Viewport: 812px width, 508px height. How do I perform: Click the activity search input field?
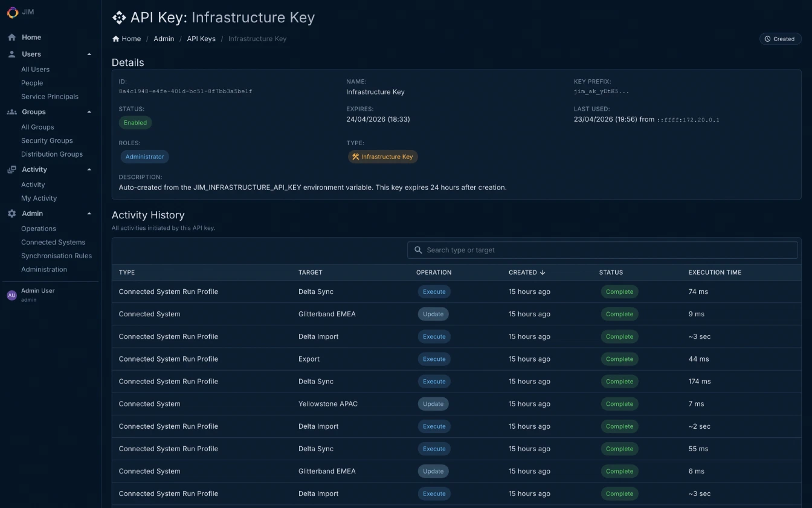click(x=602, y=250)
